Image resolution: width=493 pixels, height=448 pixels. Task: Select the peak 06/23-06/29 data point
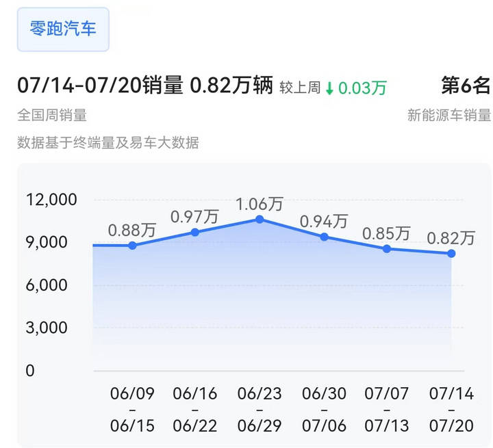click(x=260, y=219)
